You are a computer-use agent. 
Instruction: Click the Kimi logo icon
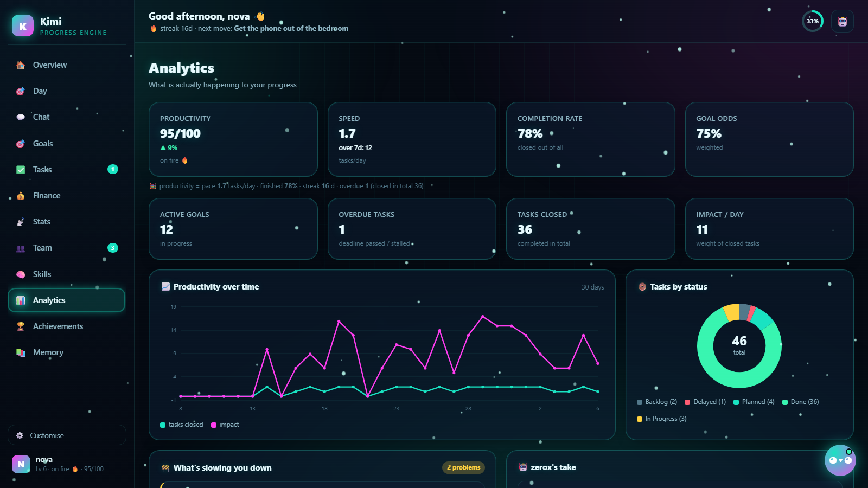[x=23, y=25]
